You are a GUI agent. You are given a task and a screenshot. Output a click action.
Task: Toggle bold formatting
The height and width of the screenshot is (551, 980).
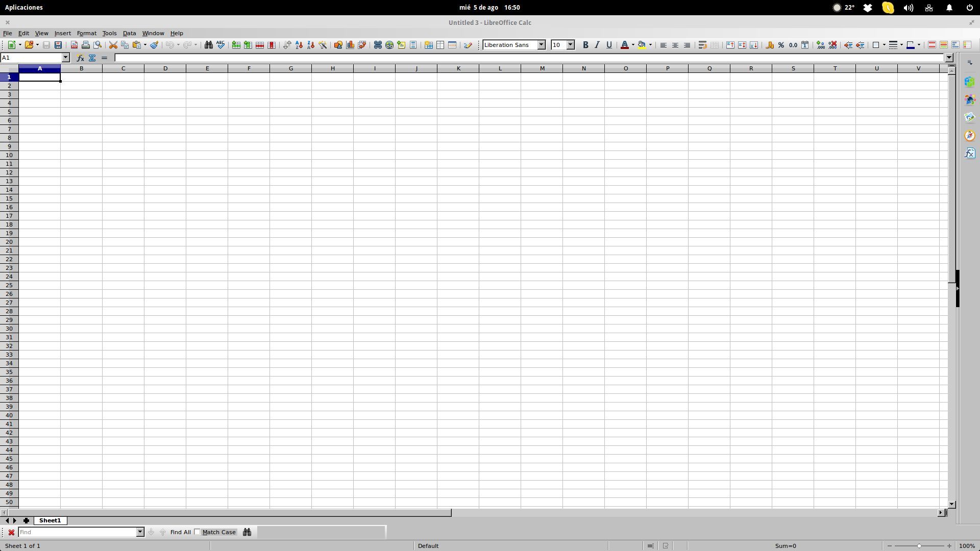point(585,45)
